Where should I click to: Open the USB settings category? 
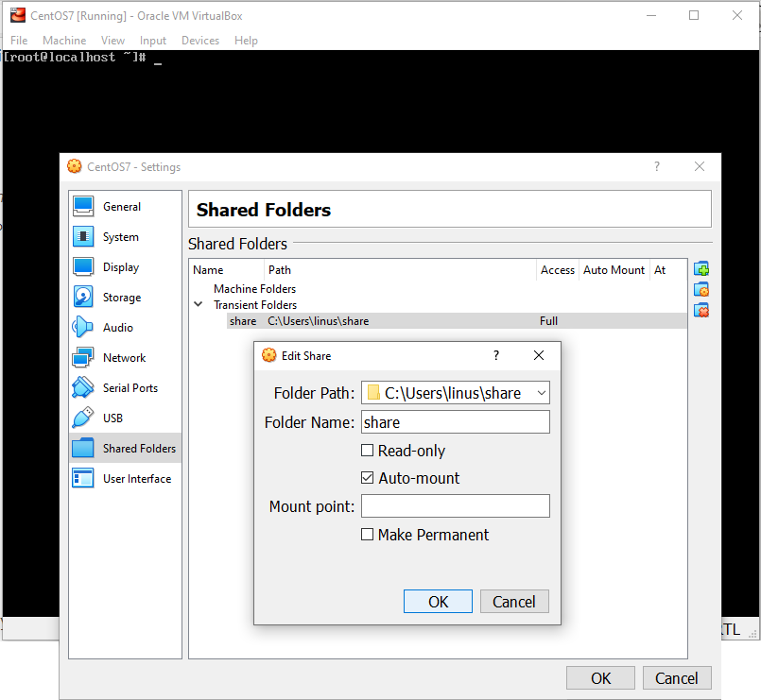point(126,418)
